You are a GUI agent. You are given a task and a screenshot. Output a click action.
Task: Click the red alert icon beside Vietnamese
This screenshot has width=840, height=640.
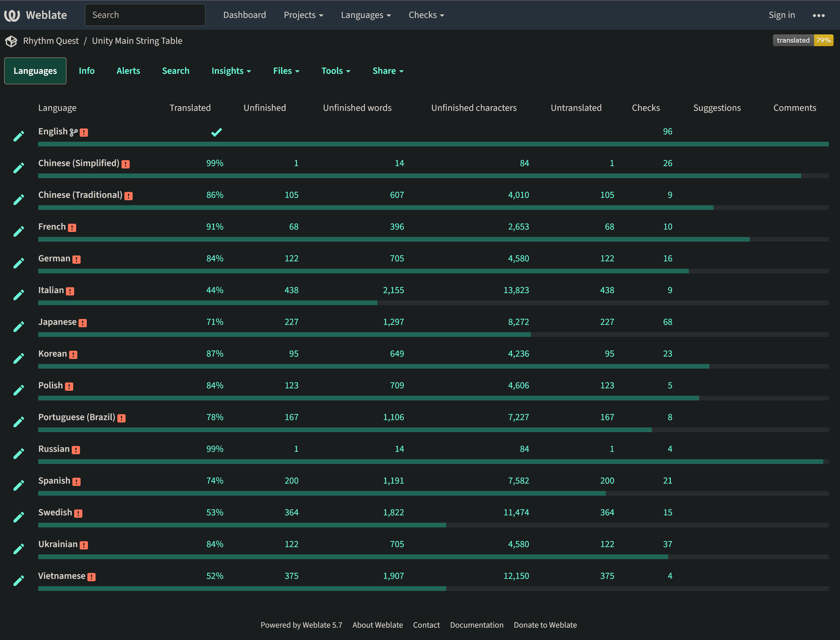91,577
